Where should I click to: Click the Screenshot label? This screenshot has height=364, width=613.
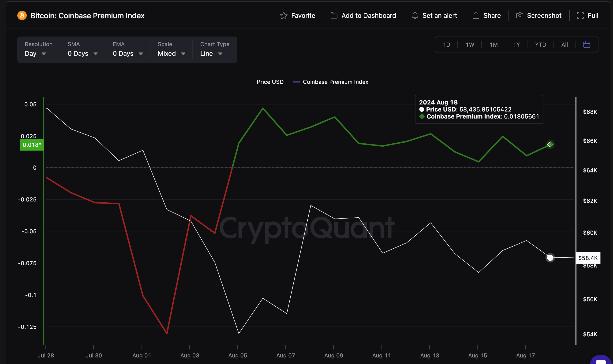(544, 15)
